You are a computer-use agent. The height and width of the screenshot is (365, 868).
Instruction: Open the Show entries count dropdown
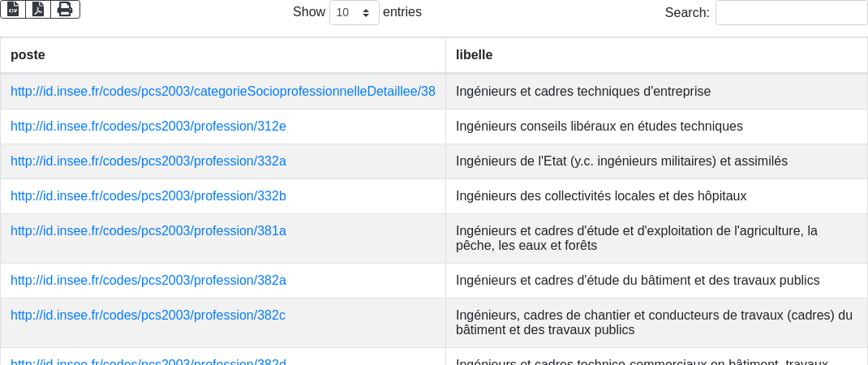pyautogui.click(x=354, y=13)
